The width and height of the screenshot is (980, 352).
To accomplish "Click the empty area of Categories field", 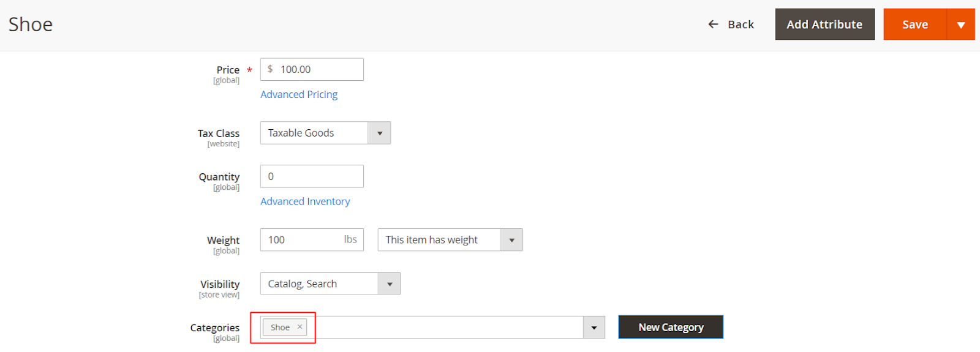I will pyautogui.click(x=447, y=328).
